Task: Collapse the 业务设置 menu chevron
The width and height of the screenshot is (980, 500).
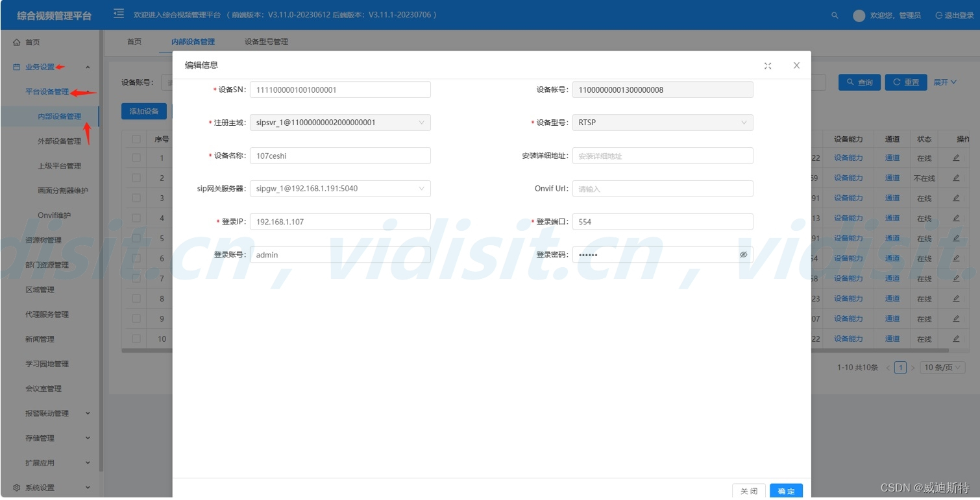Action: (x=88, y=67)
